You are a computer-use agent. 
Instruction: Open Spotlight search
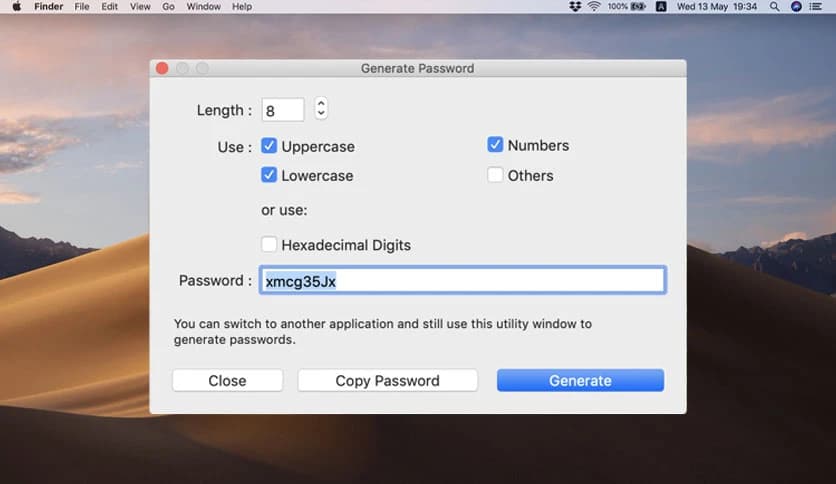point(774,6)
